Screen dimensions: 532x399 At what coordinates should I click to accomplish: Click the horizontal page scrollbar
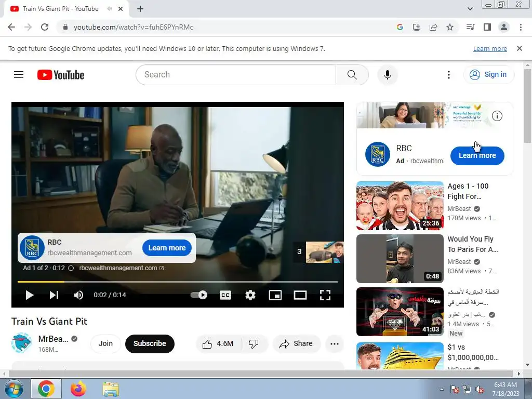click(x=262, y=374)
